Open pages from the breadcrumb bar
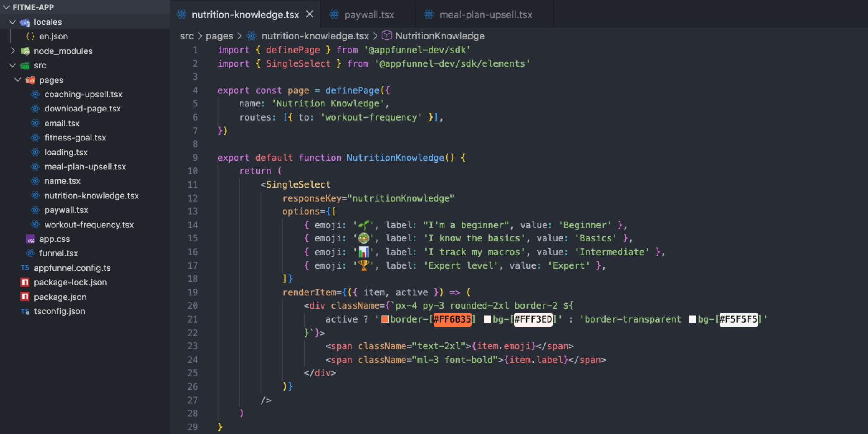The height and width of the screenshot is (434, 868). 219,36
